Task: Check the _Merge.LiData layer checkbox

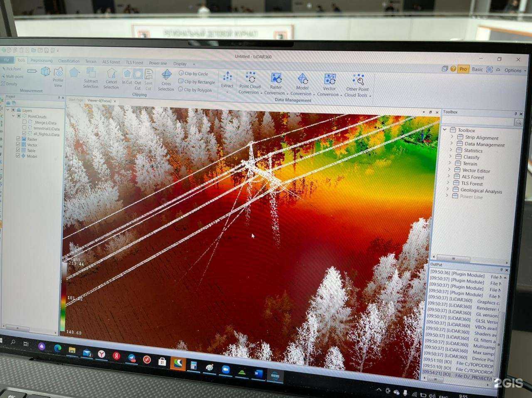Action: (24, 123)
